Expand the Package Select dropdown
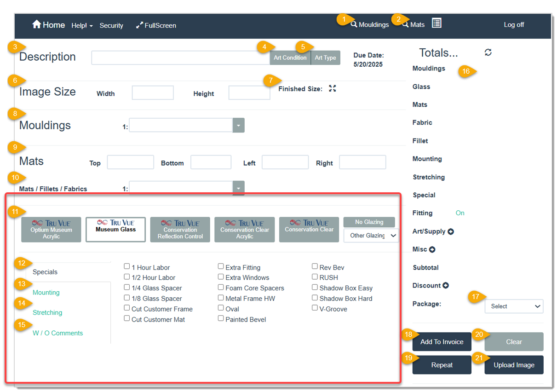 coord(514,306)
